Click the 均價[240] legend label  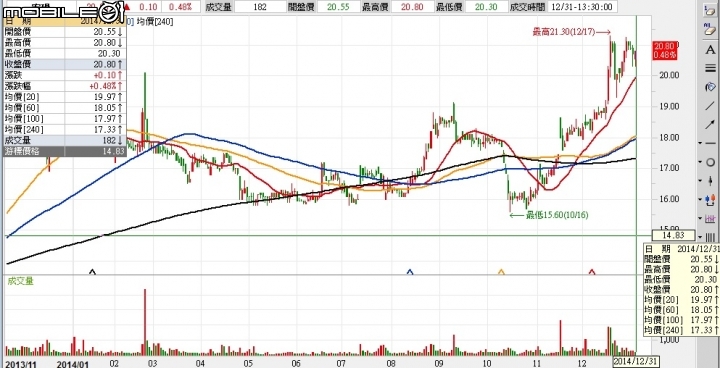[x=155, y=22]
